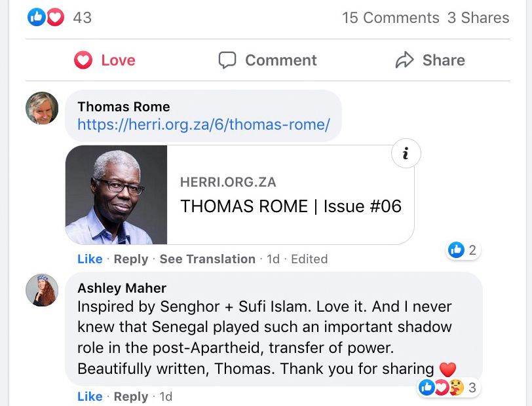532x406 pixels.
Task: Open the 15 Comments list
Action: 390,18
